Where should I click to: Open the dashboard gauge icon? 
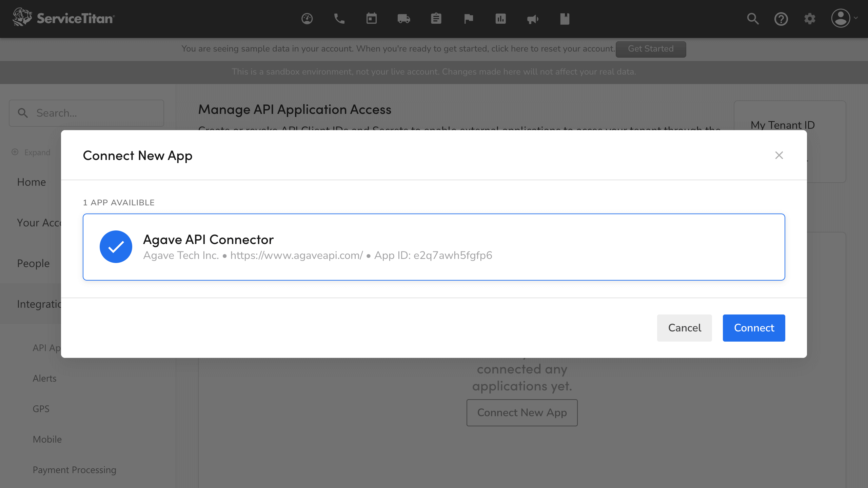point(307,19)
